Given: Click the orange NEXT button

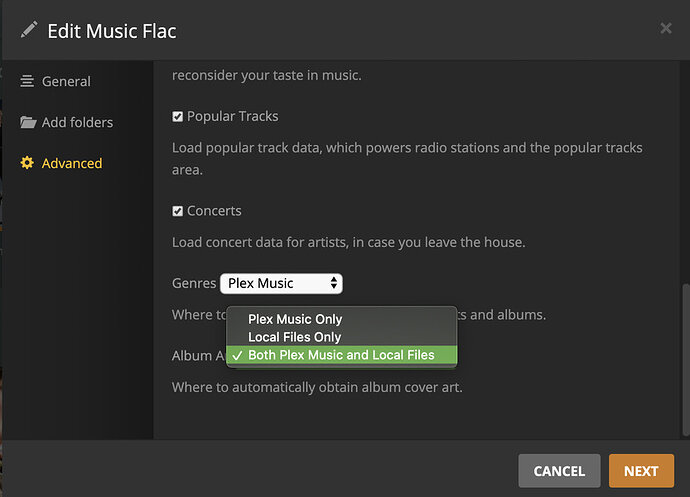Looking at the screenshot, I should (x=641, y=471).
